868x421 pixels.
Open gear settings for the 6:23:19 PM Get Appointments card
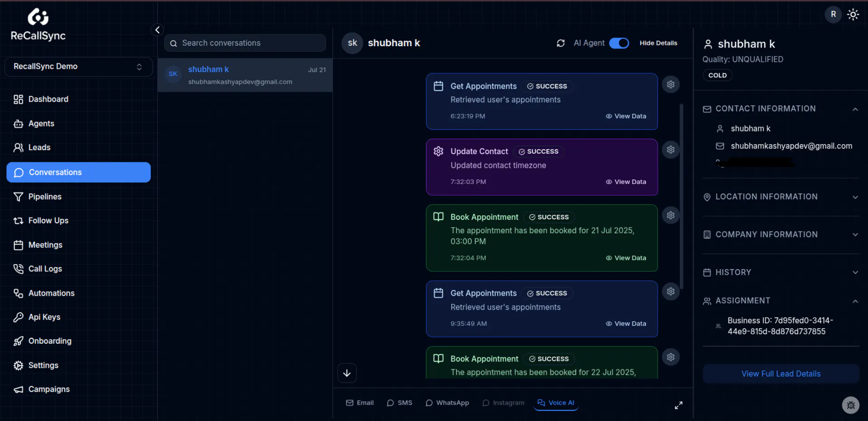pyautogui.click(x=671, y=85)
